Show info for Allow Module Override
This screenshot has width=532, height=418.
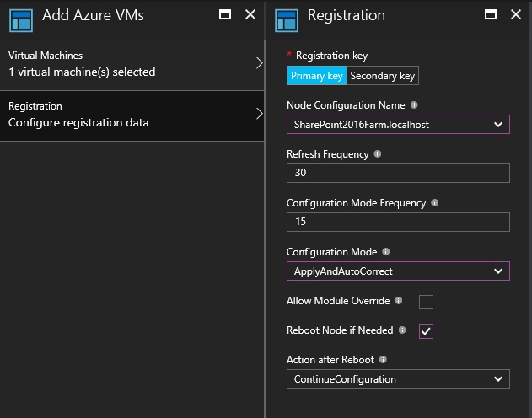click(x=399, y=300)
